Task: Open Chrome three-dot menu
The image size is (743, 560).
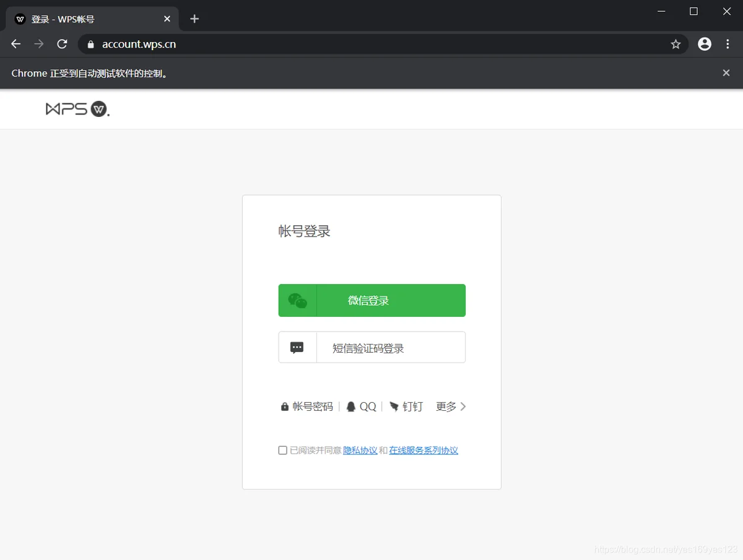Action: [x=728, y=44]
